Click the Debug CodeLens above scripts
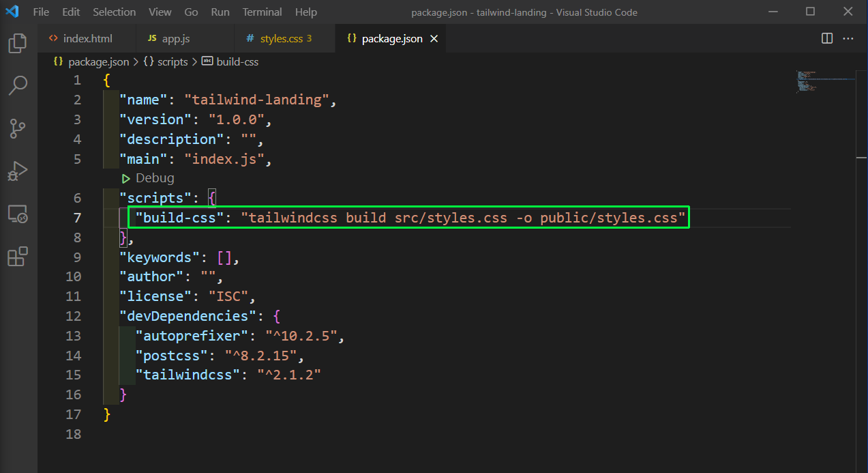 (148, 178)
